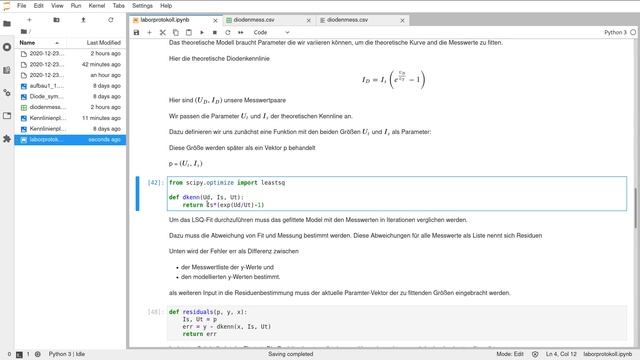
Task: Sort files by Name column
Action: tap(40, 42)
